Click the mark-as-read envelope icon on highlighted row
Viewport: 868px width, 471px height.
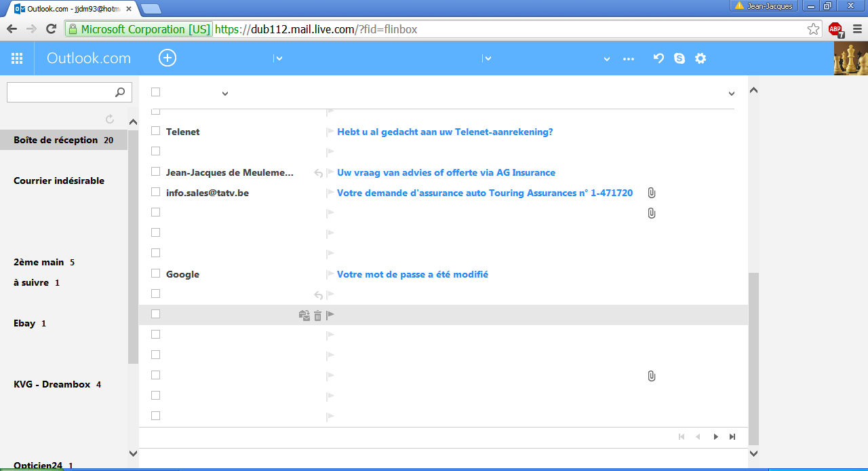pyautogui.click(x=304, y=316)
